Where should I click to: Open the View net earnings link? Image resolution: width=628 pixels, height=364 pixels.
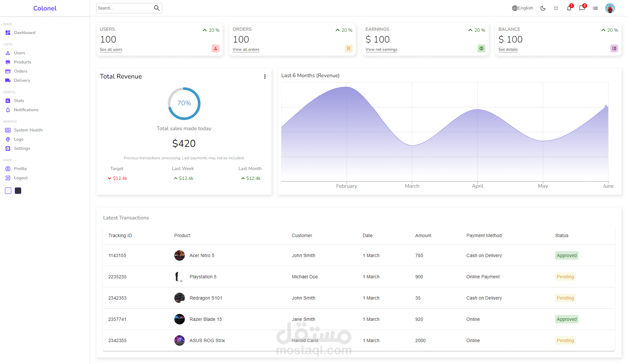tap(381, 49)
